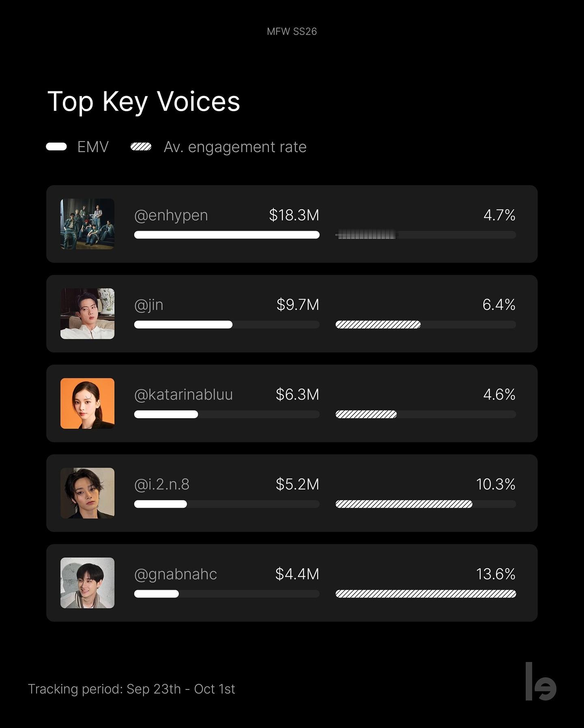Click the 10.3% engagement striped bar
This screenshot has width=584, height=728.
[x=404, y=504]
